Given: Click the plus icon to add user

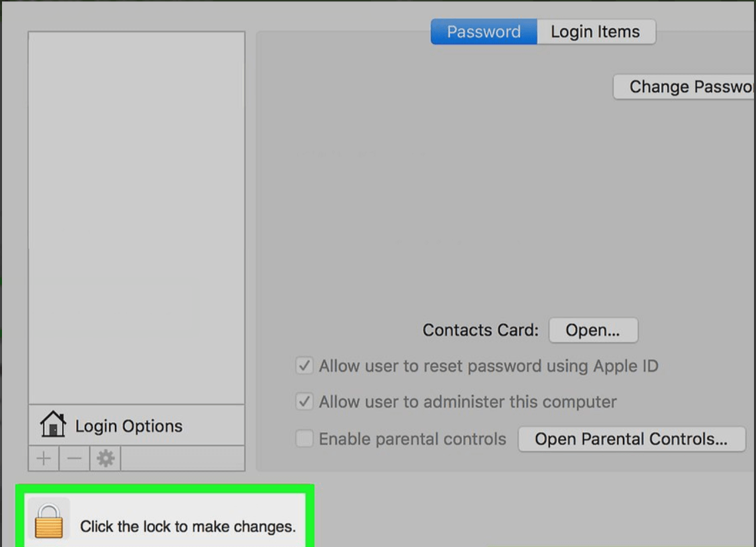Looking at the screenshot, I should pyautogui.click(x=44, y=458).
